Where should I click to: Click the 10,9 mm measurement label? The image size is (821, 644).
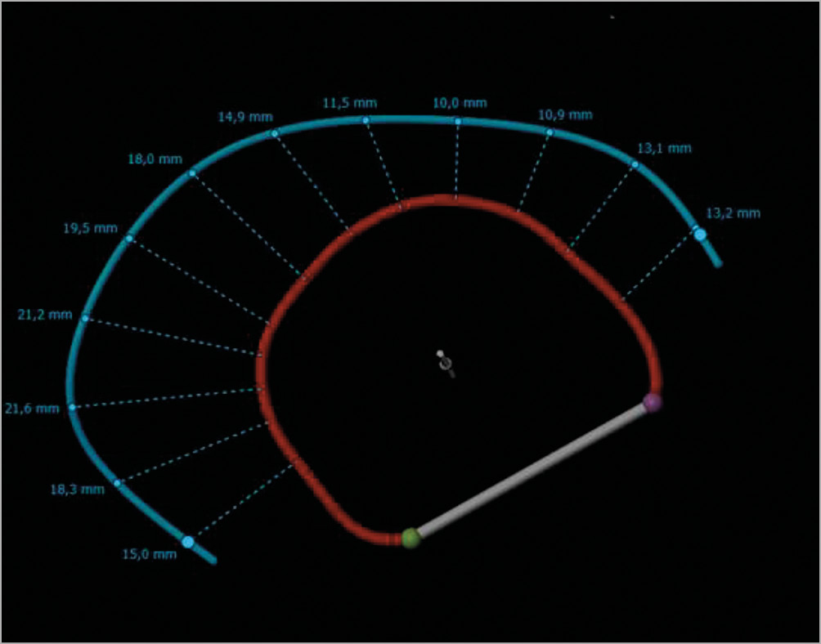click(565, 115)
